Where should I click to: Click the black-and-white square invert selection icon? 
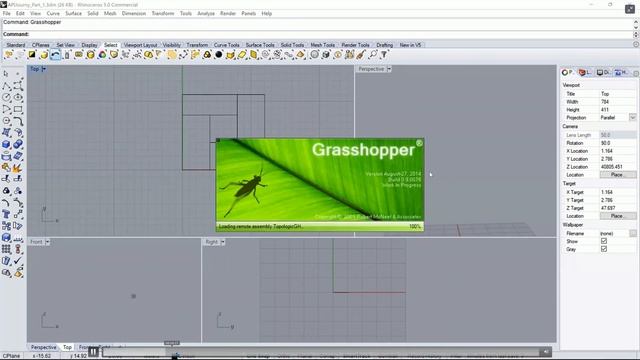click(x=32, y=55)
